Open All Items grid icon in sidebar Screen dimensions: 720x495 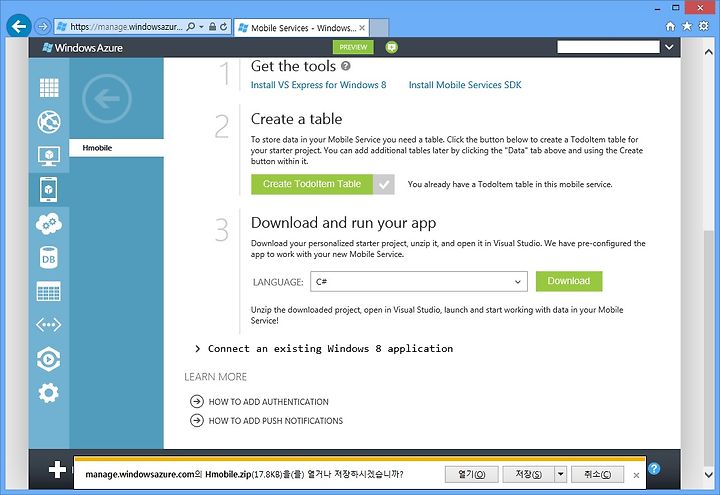click(x=49, y=87)
